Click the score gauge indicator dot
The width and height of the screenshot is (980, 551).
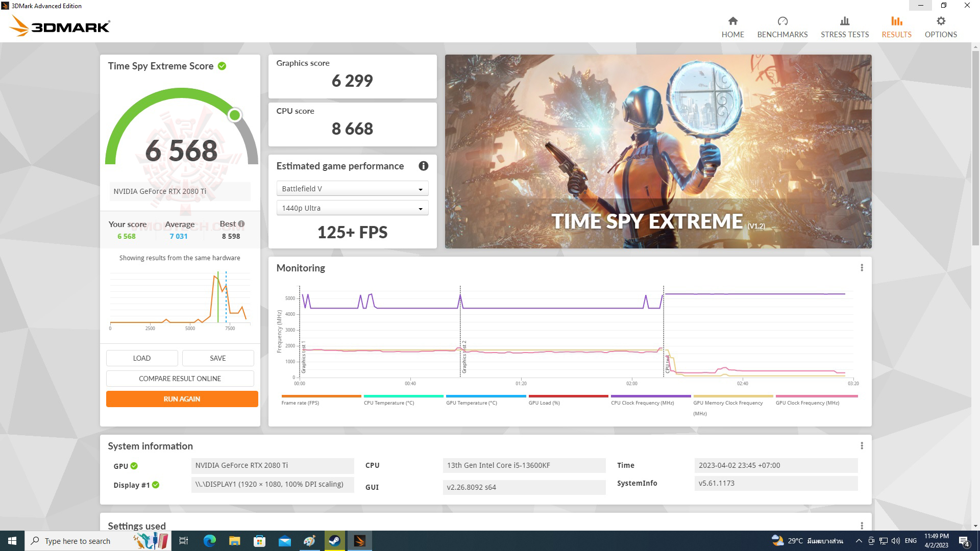[x=235, y=115]
